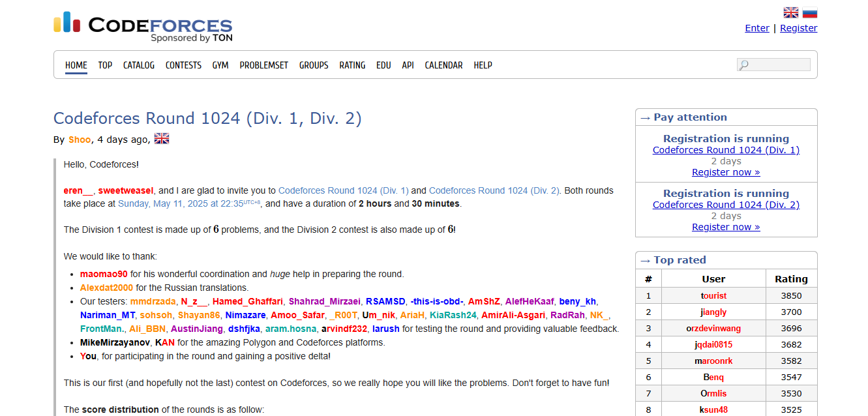Click the search magnifier icon

743,65
